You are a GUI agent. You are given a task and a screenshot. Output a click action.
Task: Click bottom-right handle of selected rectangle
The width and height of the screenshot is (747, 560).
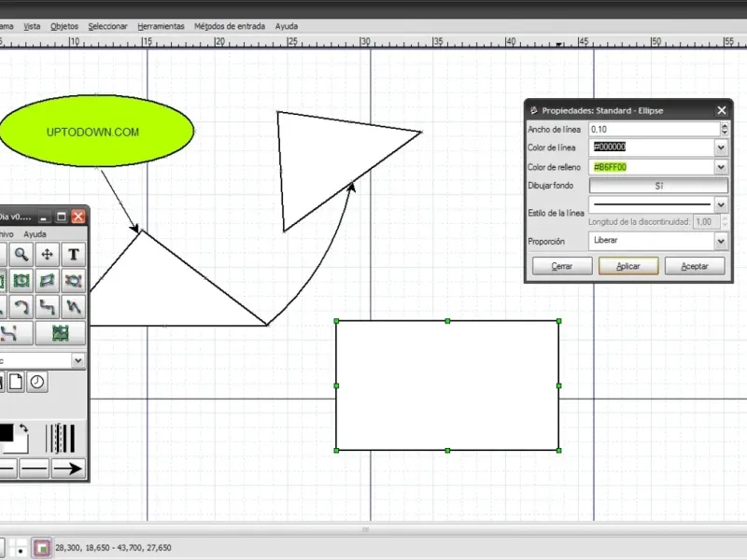tap(558, 450)
